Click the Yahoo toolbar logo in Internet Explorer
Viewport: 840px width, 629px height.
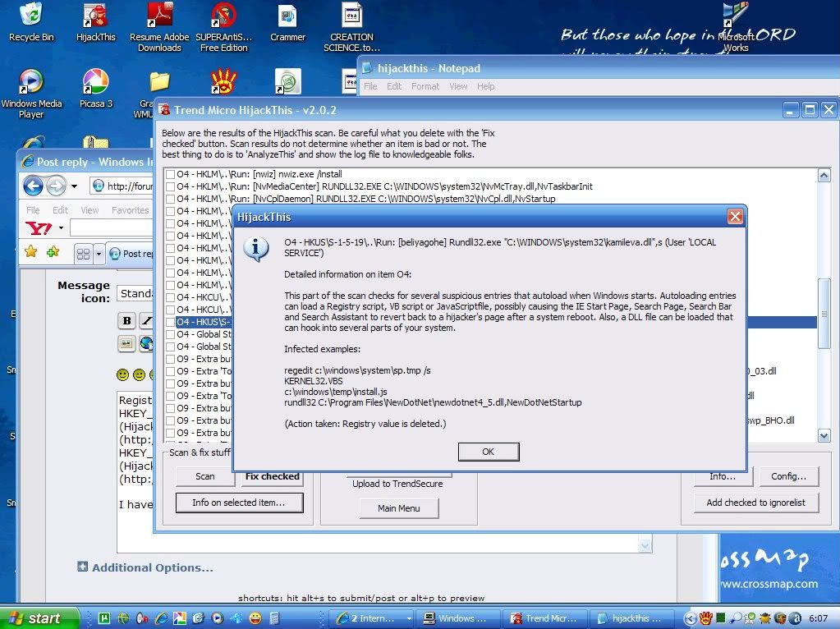38,228
